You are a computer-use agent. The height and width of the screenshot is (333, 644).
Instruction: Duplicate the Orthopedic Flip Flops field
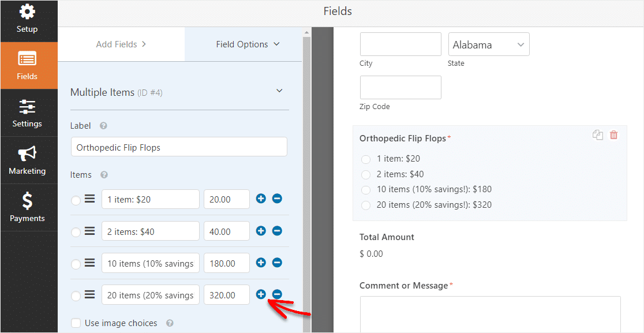tap(598, 135)
